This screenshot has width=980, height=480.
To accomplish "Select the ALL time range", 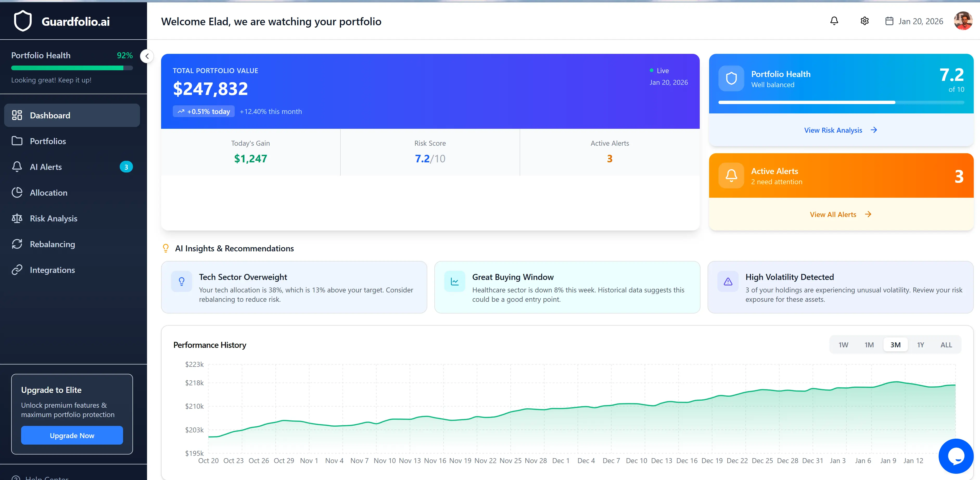I will tap(946, 345).
